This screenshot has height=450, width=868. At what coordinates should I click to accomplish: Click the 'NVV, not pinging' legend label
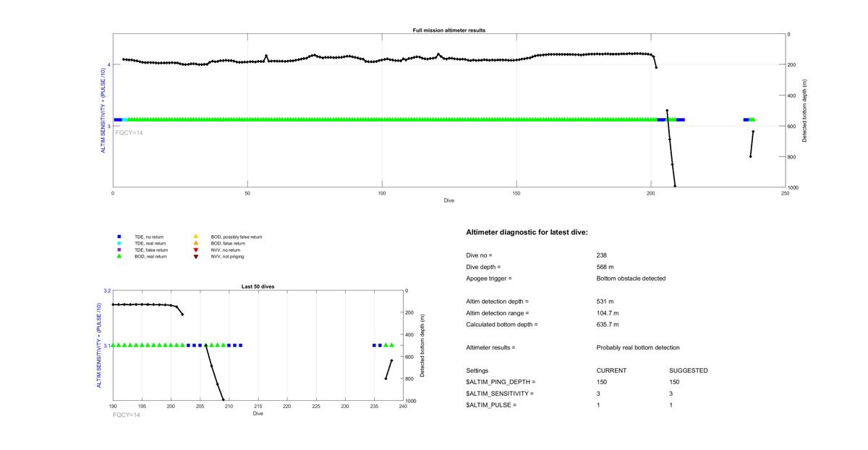pos(227,256)
